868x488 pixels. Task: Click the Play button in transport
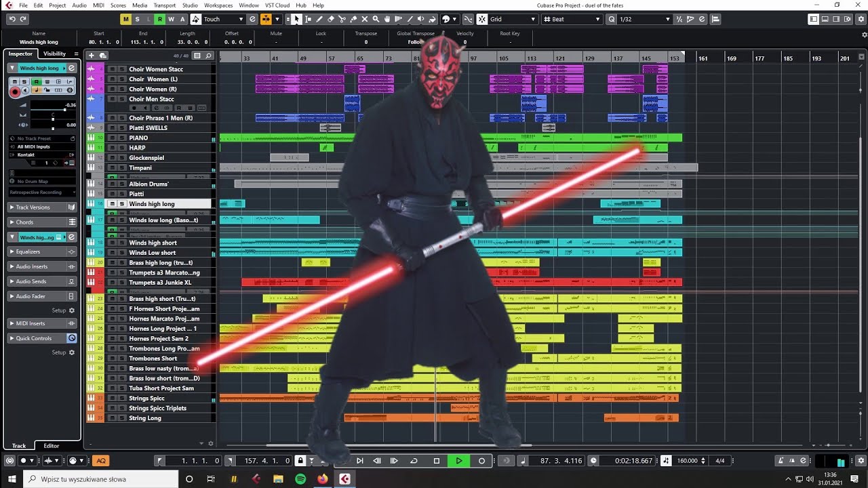pos(459,461)
